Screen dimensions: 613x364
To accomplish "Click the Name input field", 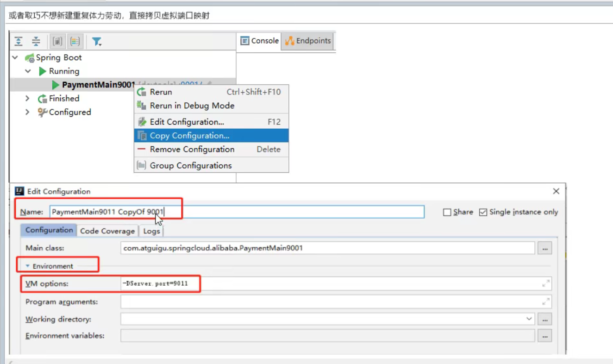I will [x=236, y=212].
